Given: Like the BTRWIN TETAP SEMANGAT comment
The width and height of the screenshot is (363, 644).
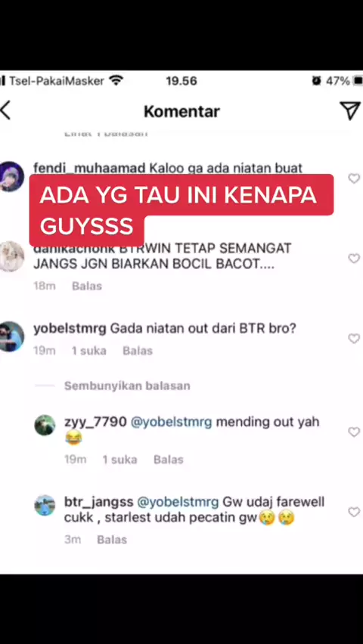Looking at the screenshot, I should [x=353, y=259].
